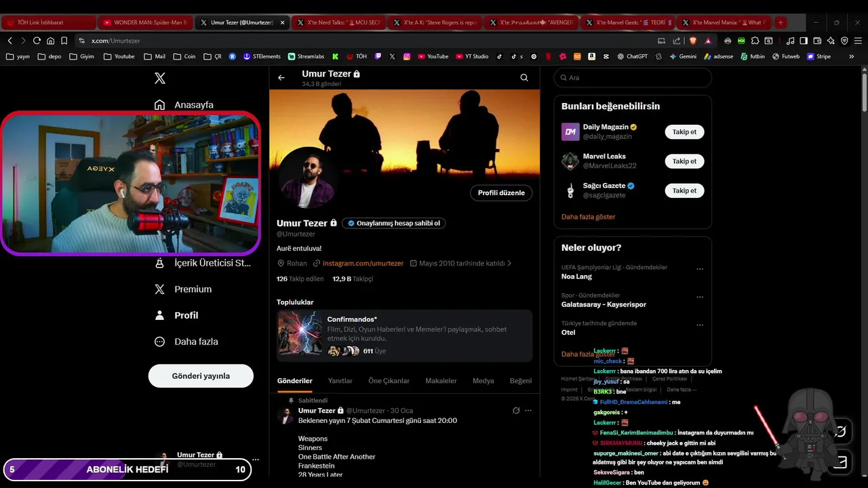The image size is (868, 488).
Task: Switch to the Medya tab
Action: pyautogui.click(x=484, y=381)
